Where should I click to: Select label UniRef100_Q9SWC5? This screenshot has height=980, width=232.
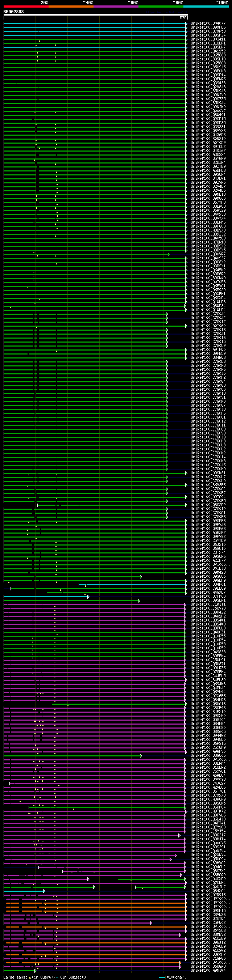tap(208, 577)
